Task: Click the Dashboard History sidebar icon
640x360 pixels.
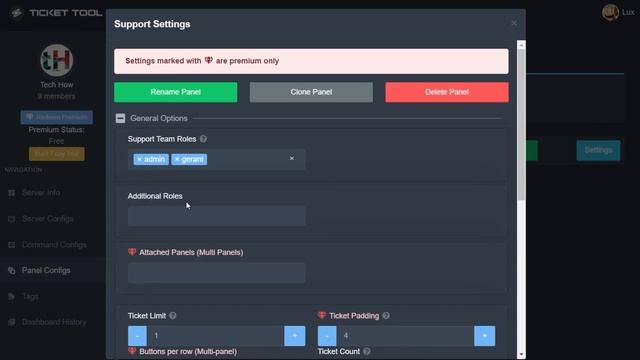Action: [11, 322]
